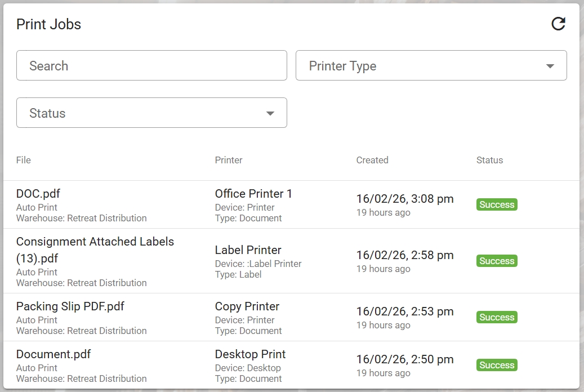Open the Packing Slip PDF.pdf job
Screen dimensions: 584x392
[x=69, y=306]
